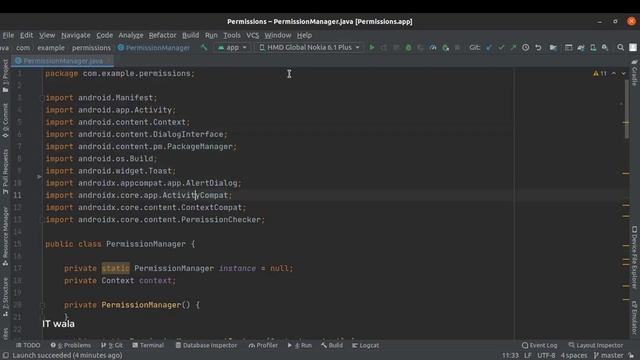Open the Problems tool window
The width and height of the screenshot is (640, 360).
click(71, 345)
